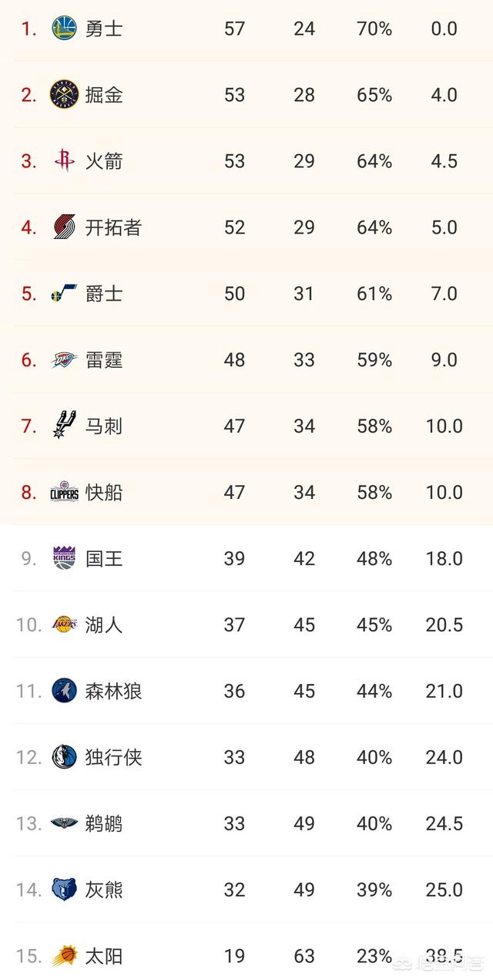
Task: Open team name 勇士
Action: [x=104, y=29]
